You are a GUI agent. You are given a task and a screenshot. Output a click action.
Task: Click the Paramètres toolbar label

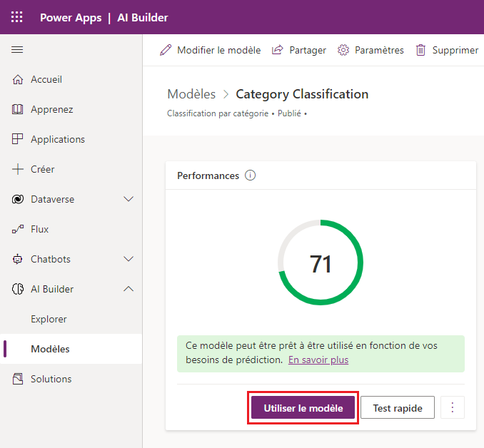[x=379, y=50]
